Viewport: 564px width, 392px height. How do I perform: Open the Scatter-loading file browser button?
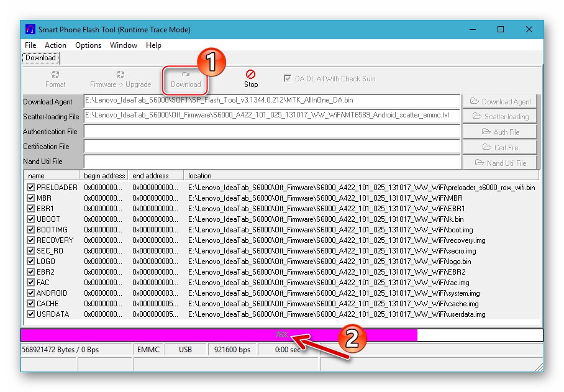[x=500, y=117]
